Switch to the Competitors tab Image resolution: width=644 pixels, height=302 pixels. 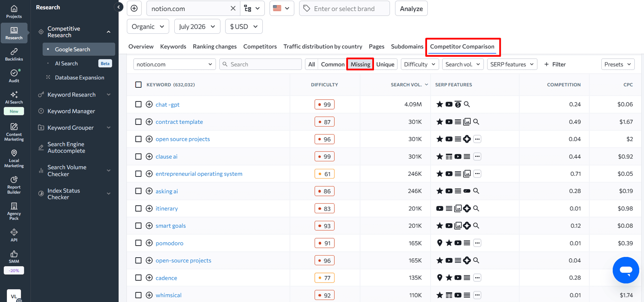coord(260,46)
